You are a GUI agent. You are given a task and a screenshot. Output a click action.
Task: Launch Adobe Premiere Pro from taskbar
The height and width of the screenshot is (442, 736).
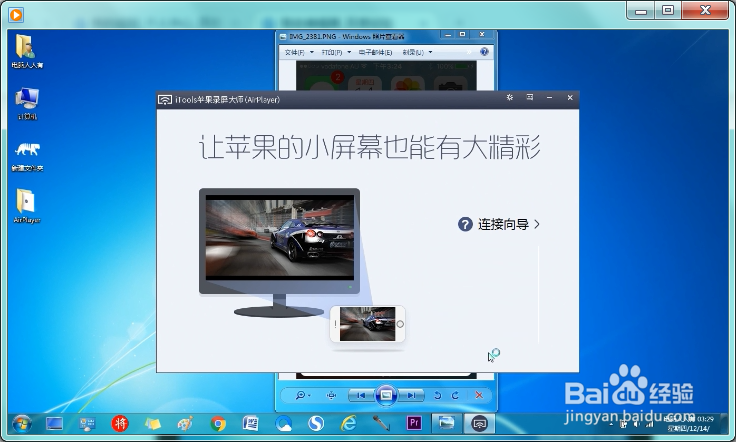point(414,424)
